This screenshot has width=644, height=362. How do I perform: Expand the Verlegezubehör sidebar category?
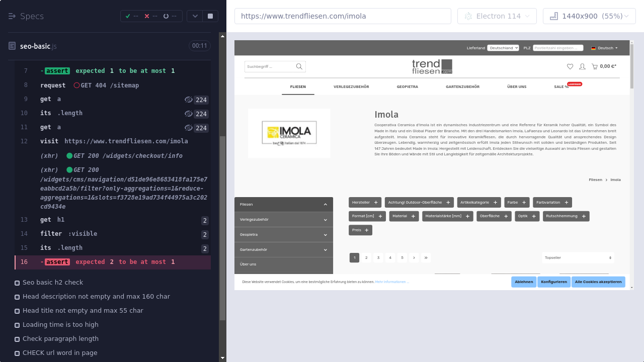coord(283,220)
